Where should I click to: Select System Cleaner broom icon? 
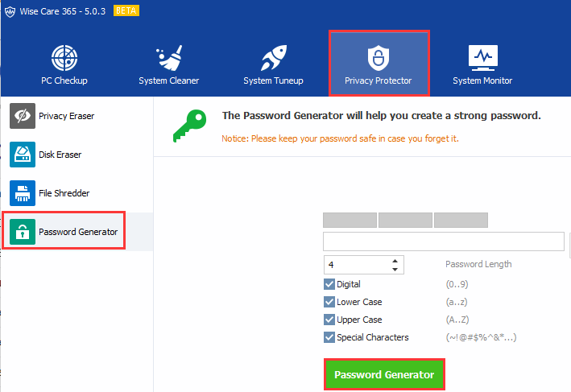click(169, 58)
